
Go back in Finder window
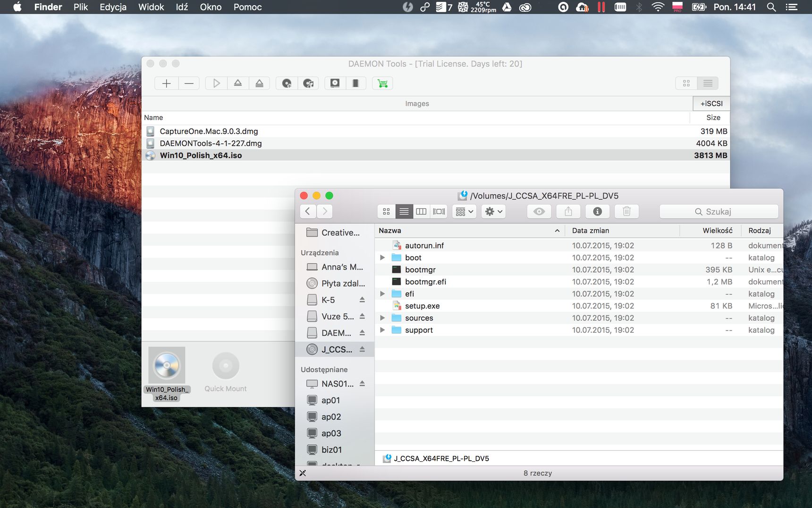(308, 211)
